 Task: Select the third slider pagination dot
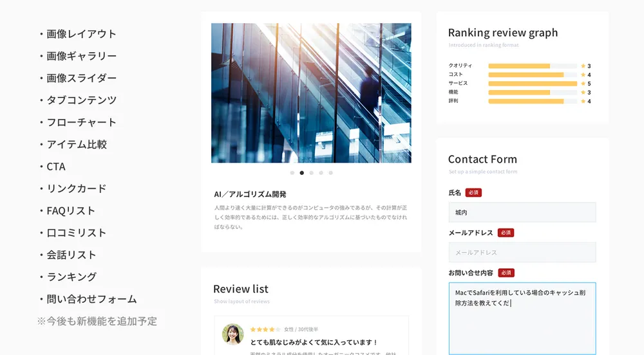pyautogui.click(x=311, y=173)
